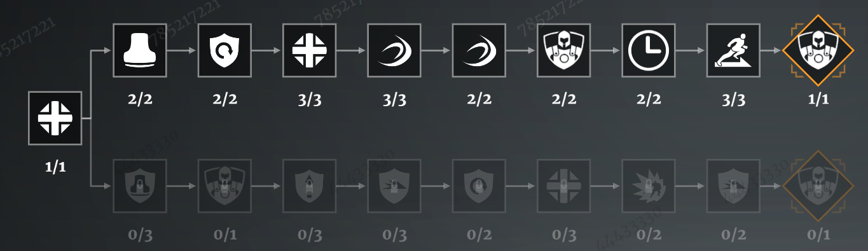Click the dimmed shield with circular turret, 0/2

point(479,186)
